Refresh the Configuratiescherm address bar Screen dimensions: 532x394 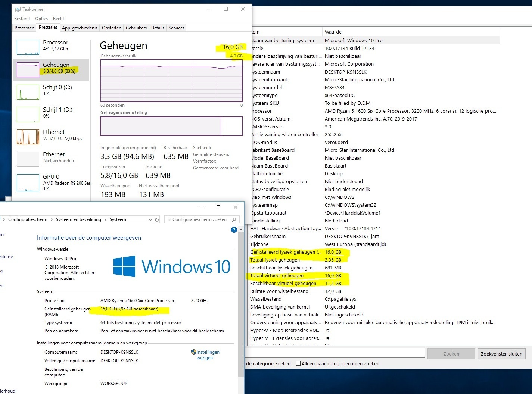tap(157, 219)
